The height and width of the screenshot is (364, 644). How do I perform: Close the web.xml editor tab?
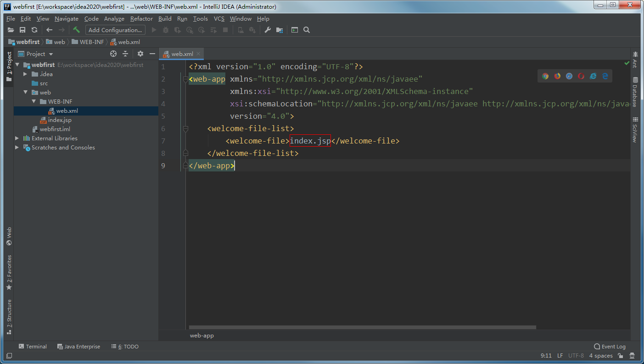coord(199,54)
